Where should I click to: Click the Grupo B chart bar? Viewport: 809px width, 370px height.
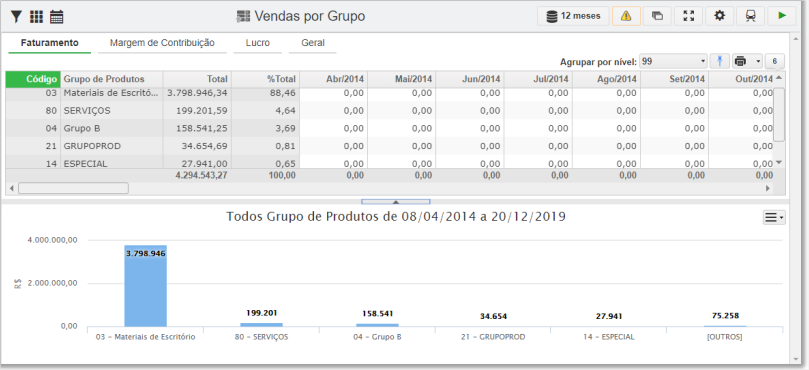pos(377,325)
